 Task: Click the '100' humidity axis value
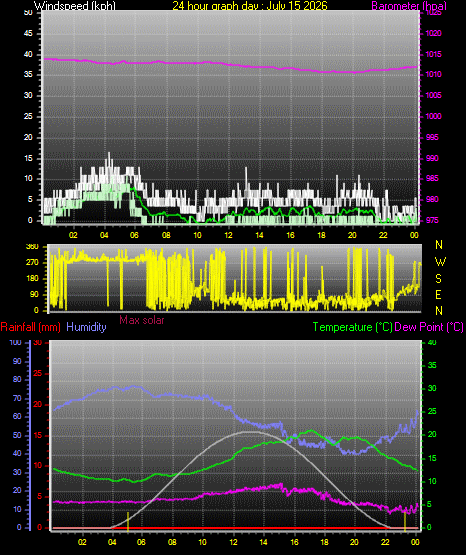click(15, 342)
